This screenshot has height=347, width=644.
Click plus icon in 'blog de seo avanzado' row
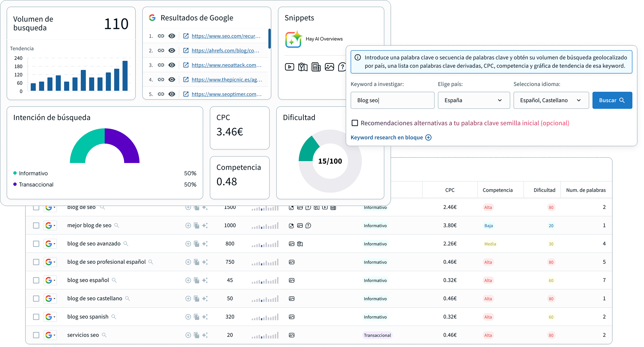coord(188,244)
